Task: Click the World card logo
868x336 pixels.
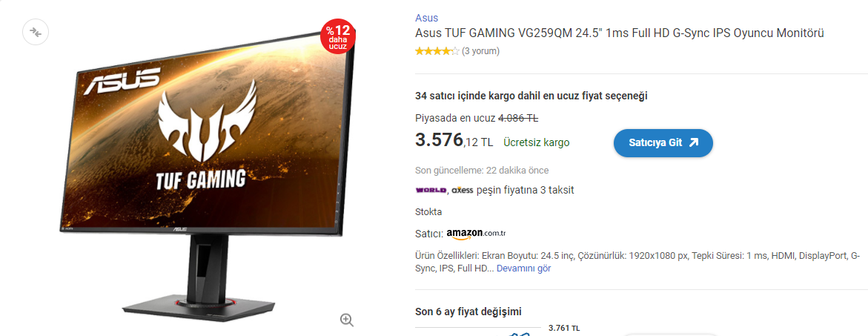Action: [431, 191]
